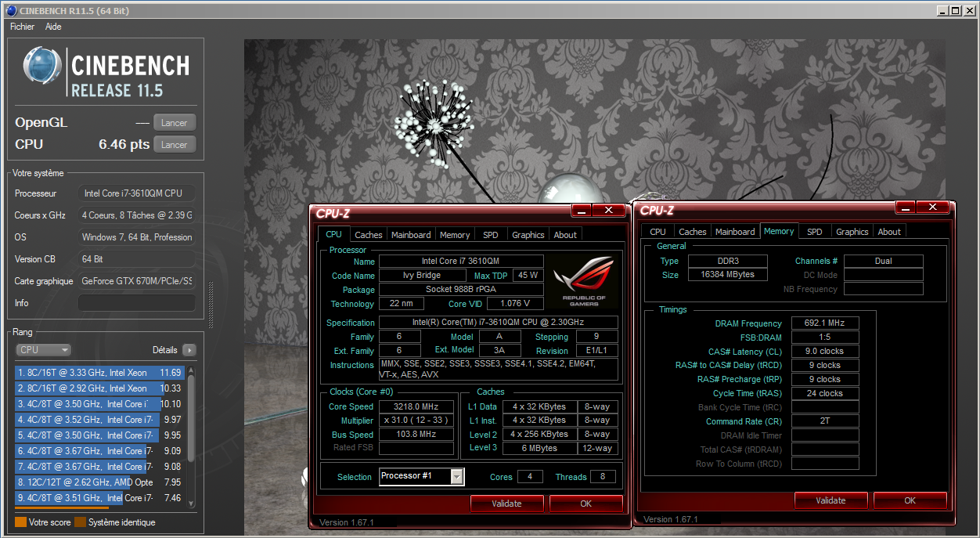Open Mainboard tab in left CPU-Z window
Screen dimensions: 980x538
(x=411, y=235)
